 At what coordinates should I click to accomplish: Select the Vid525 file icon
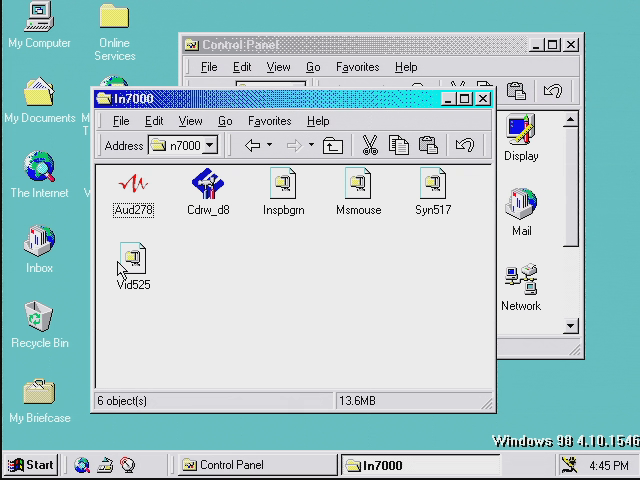coord(133,258)
